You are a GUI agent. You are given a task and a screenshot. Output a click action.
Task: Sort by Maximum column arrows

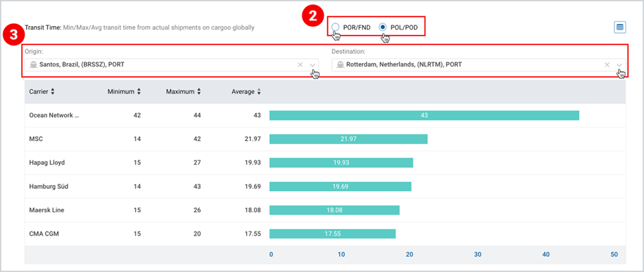coord(198,92)
